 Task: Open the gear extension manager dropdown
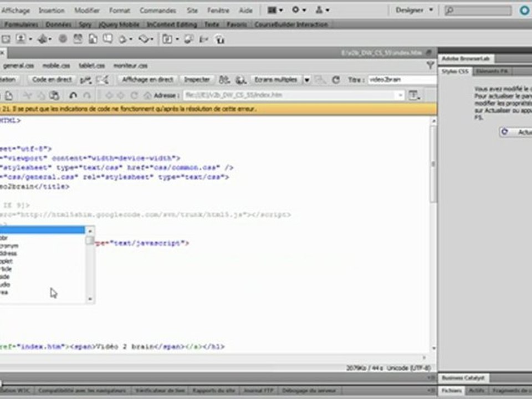click(299, 10)
